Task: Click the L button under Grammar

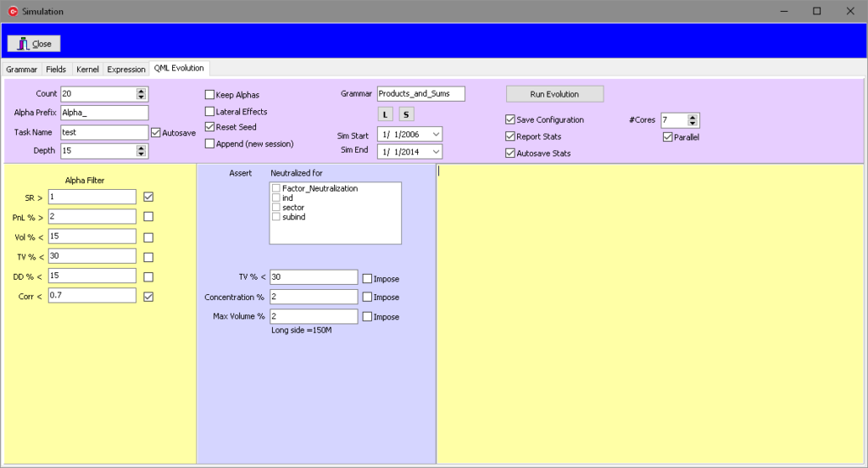Action: click(386, 114)
